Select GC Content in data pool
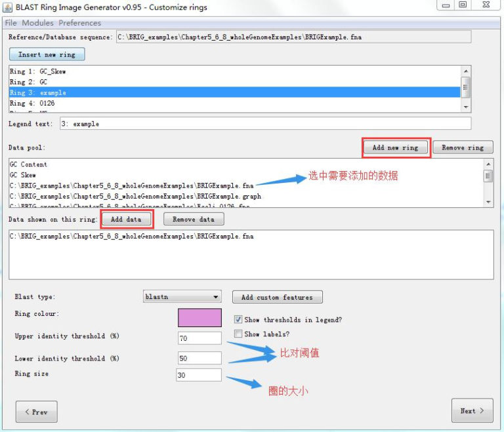Image resolution: width=504 pixels, height=432 pixels. click(x=246, y=165)
